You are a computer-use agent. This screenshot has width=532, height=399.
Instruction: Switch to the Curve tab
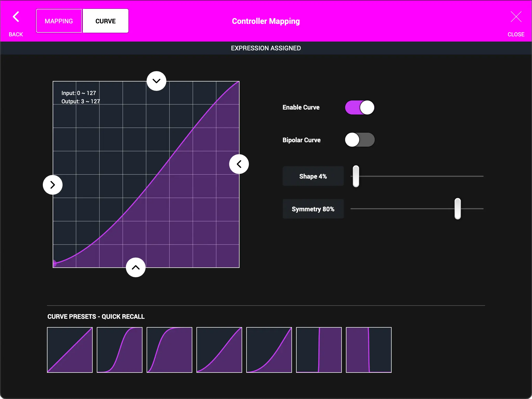click(x=105, y=21)
